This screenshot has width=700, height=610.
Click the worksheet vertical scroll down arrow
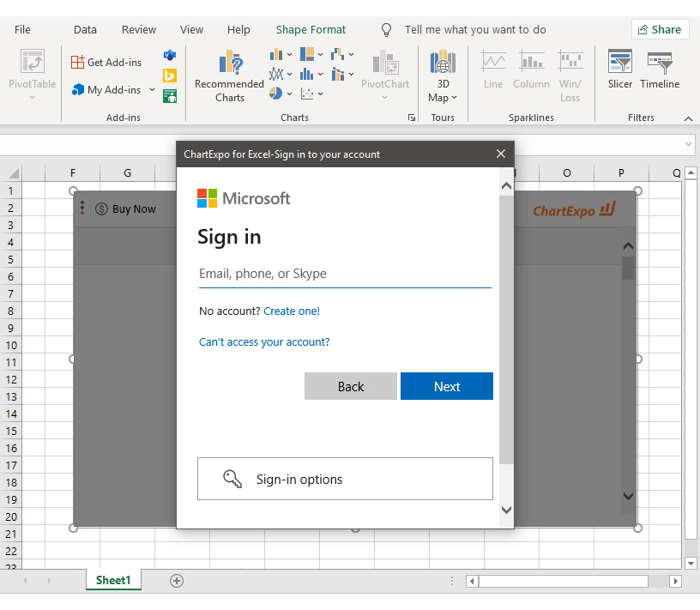coord(691,564)
